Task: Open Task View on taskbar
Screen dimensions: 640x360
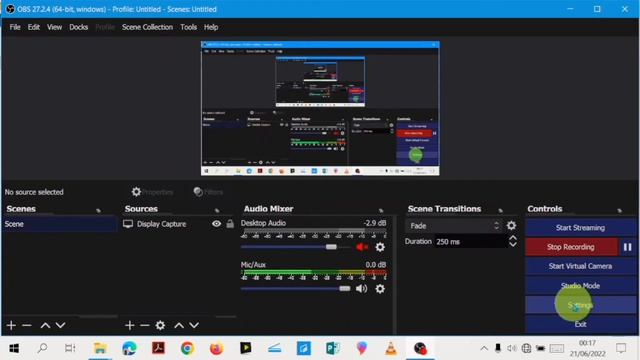Action: [x=70, y=348]
